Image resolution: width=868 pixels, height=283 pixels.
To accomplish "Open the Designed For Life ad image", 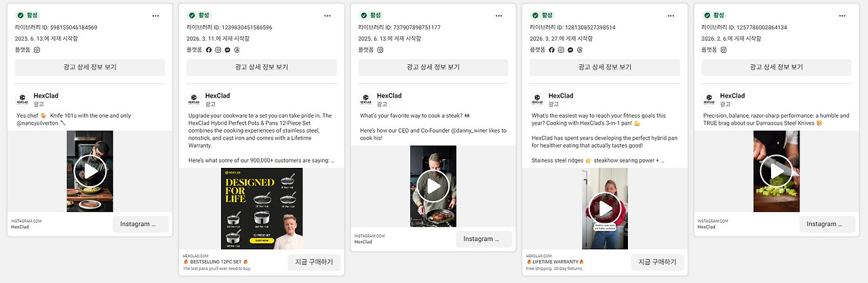I will [x=262, y=209].
